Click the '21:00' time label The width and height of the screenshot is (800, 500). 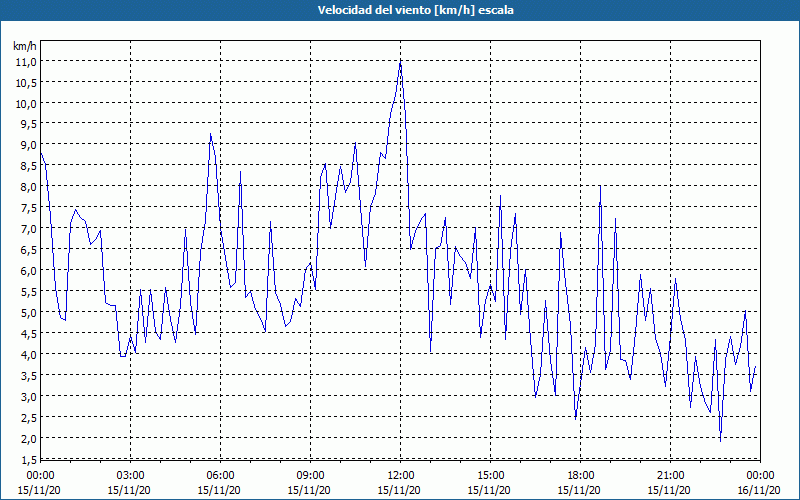(670, 476)
